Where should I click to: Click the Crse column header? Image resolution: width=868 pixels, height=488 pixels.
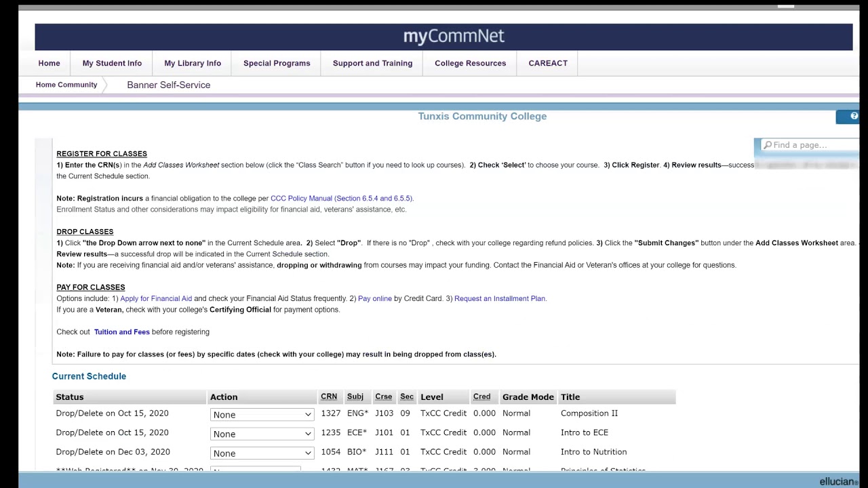384,396
